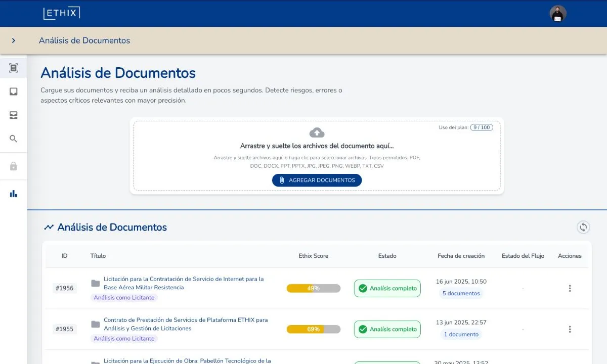
Task: Click the Ethix Score column header
Action: pyautogui.click(x=314, y=256)
